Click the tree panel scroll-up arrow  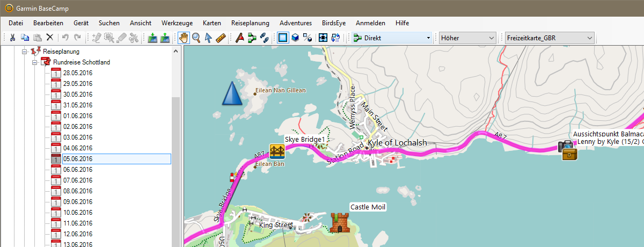(175, 50)
